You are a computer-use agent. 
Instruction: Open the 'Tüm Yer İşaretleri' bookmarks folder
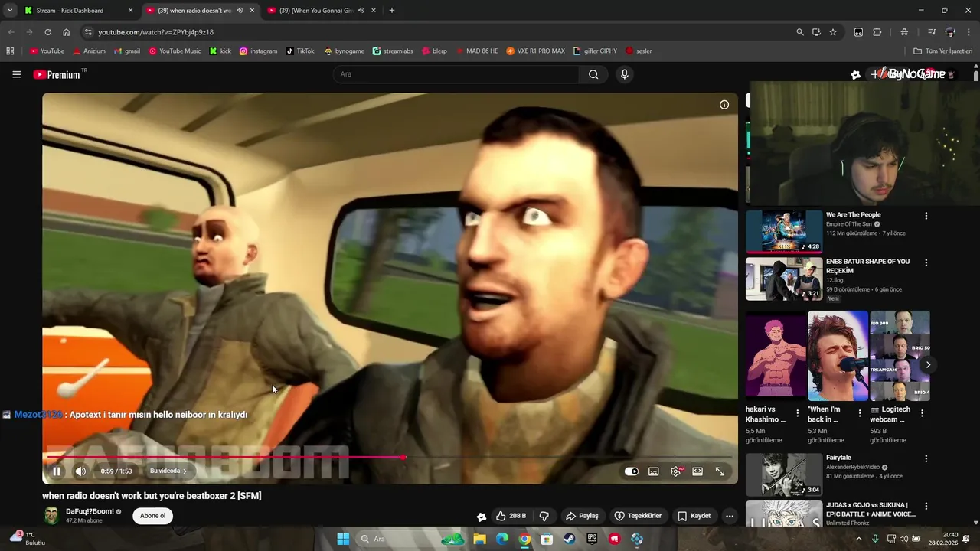point(943,51)
